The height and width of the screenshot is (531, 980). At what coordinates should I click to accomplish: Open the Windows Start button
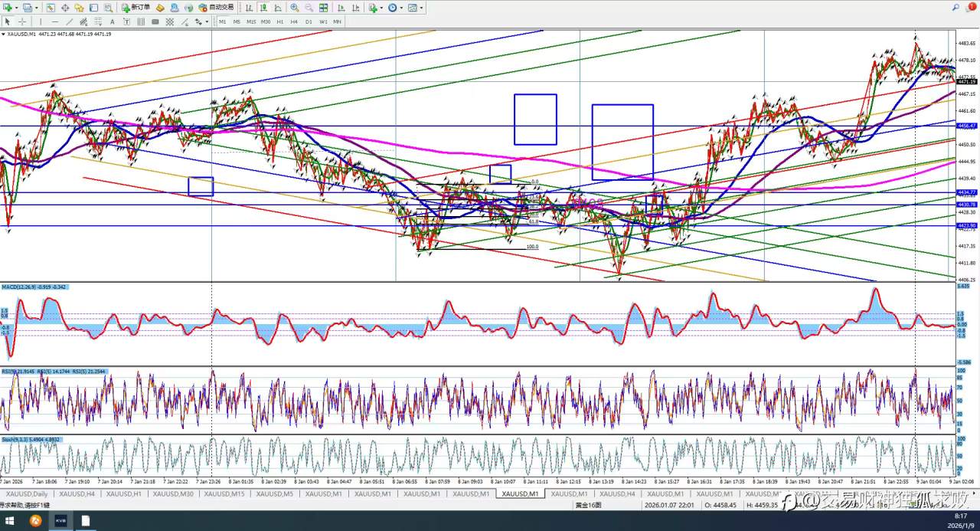click(x=10, y=521)
